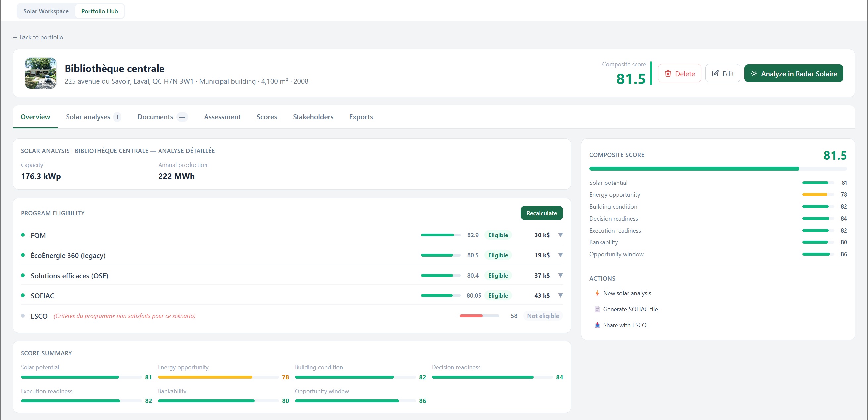
Task: Click Decision readiness row in Composite Score panel
Action: tap(718, 218)
